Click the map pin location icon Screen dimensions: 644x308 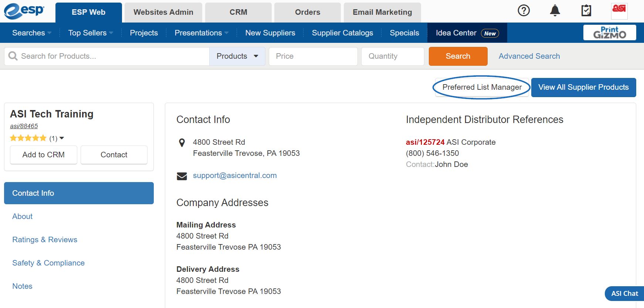[x=182, y=143]
